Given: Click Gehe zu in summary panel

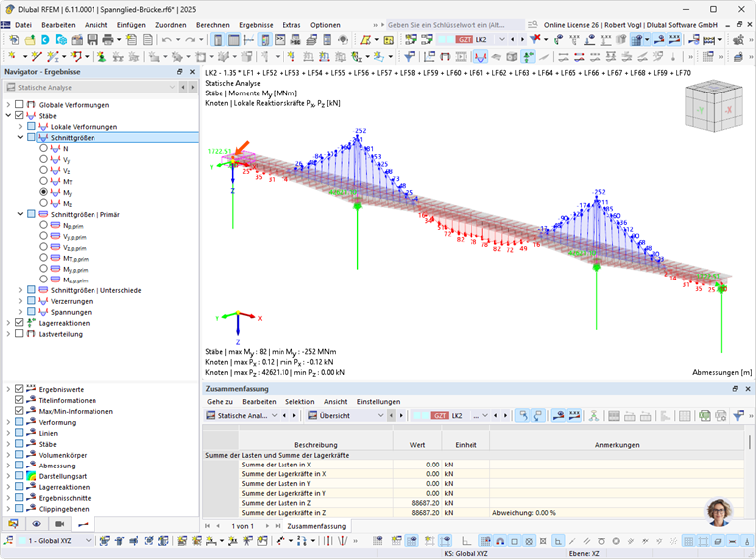Looking at the screenshot, I should (x=220, y=401).
